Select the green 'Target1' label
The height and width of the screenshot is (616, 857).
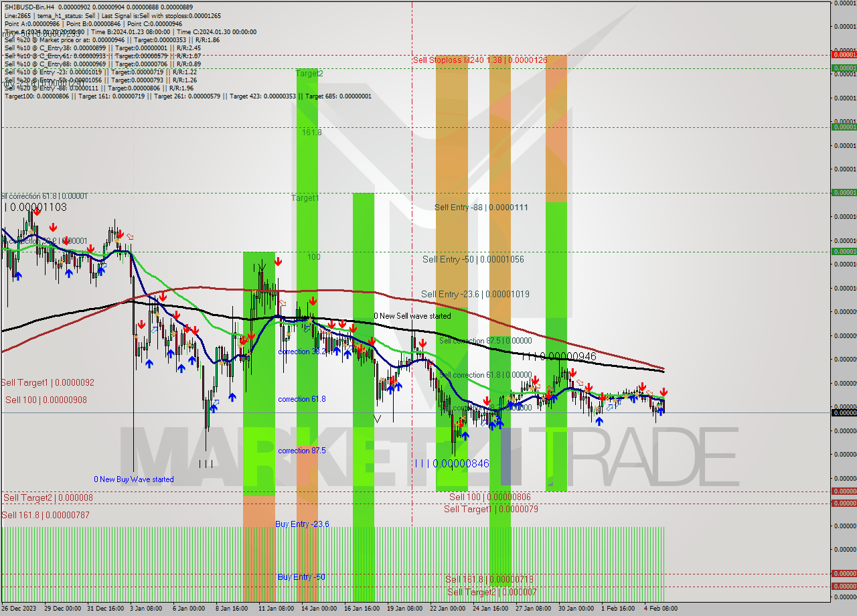[305, 198]
